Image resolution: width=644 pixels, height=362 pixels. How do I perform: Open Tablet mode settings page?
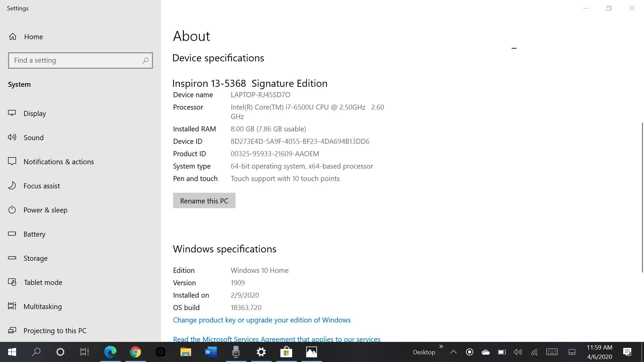point(35,282)
